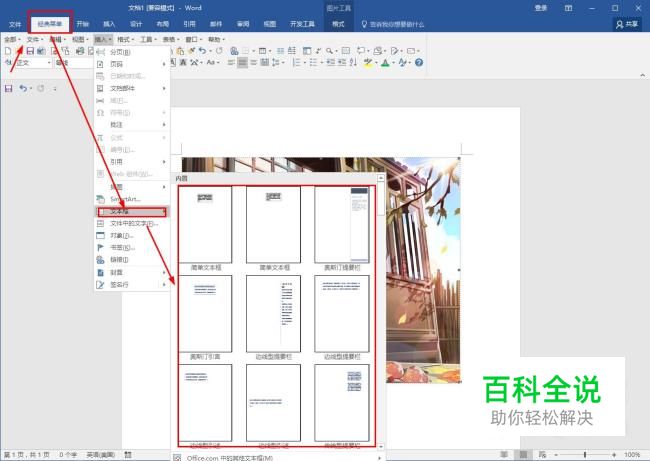Expand the classic 表格 (Table) menu dropdown
Screen dimensions: 650x461
tap(171, 39)
